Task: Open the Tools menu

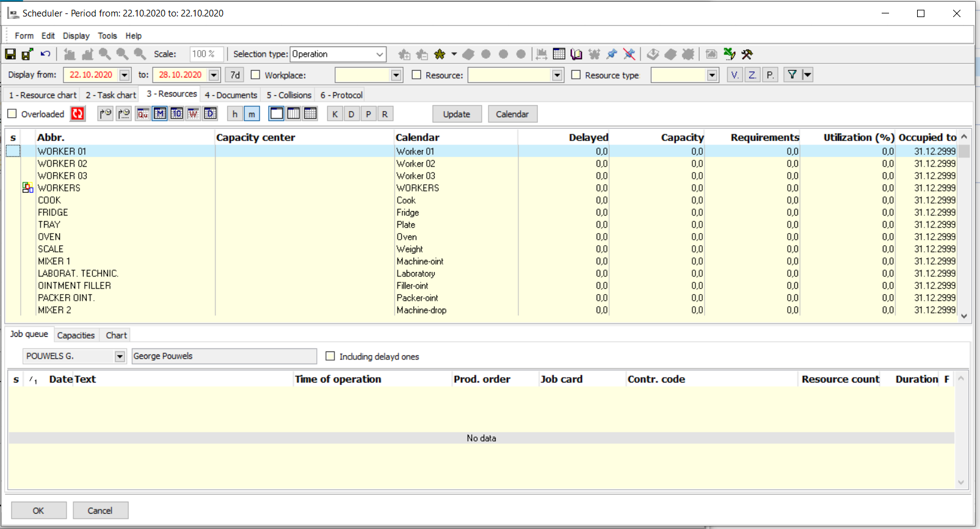Action: [x=107, y=36]
